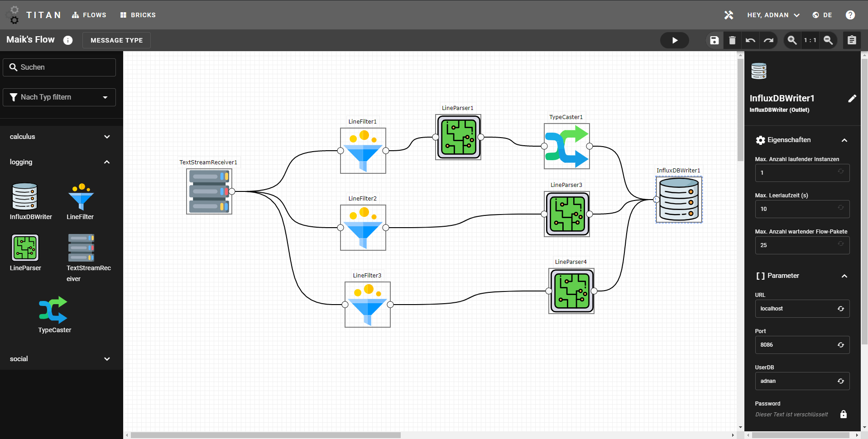This screenshot has width=868, height=439.
Task: Open the MESSAGE TYPE button
Action: (116, 40)
